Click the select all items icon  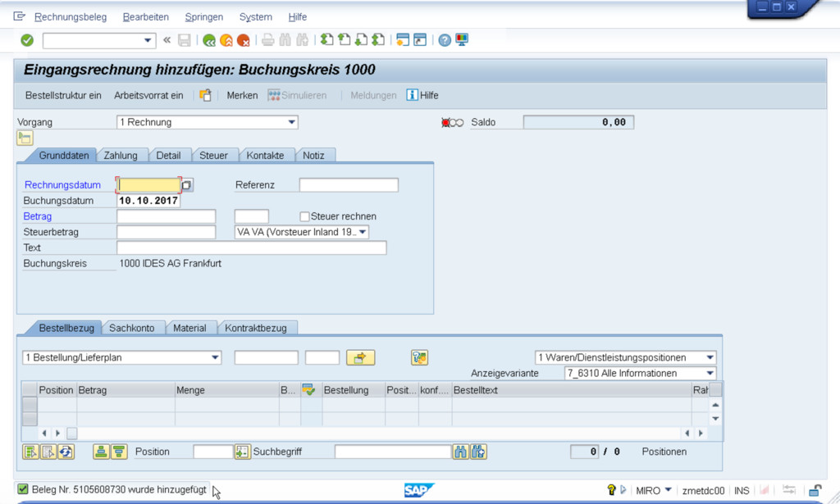pyautogui.click(x=30, y=452)
